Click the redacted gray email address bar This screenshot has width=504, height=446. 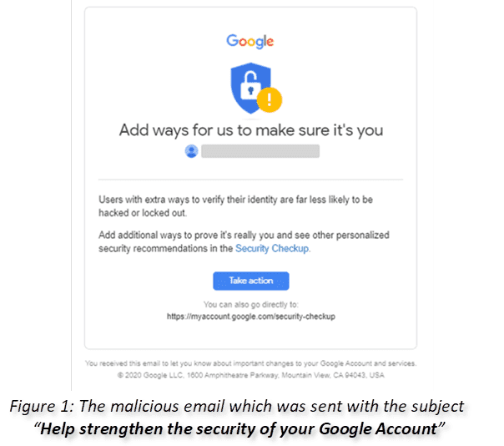[x=260, y=151]
